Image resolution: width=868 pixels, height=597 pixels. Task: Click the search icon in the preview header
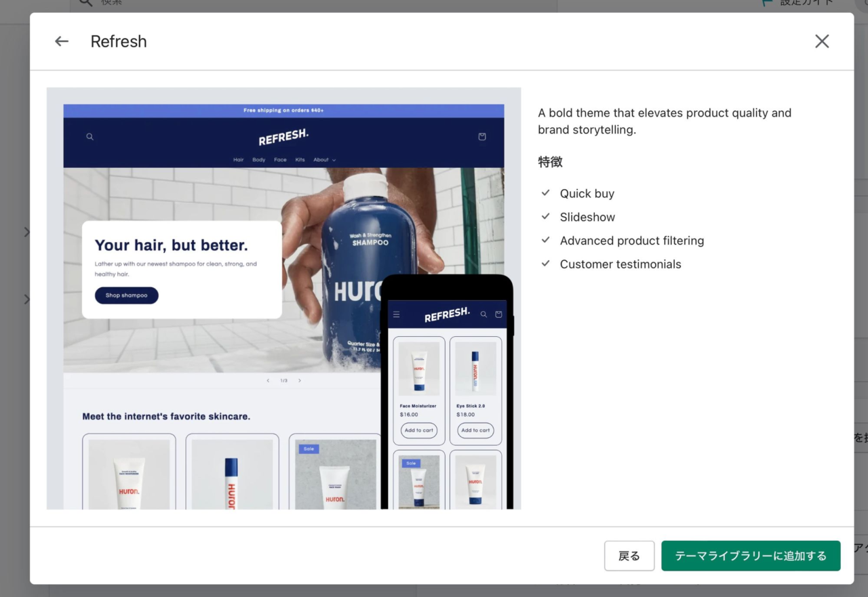pos(90,136)
